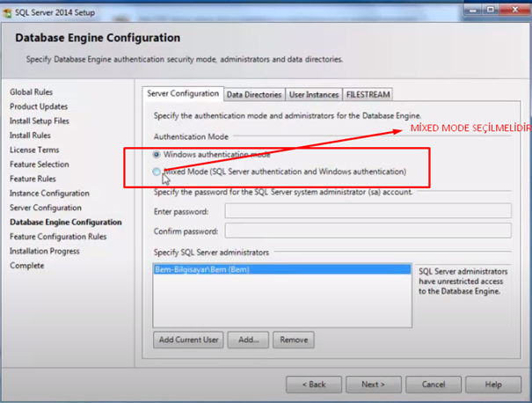Select Windows authentication mode

(157, 155)
